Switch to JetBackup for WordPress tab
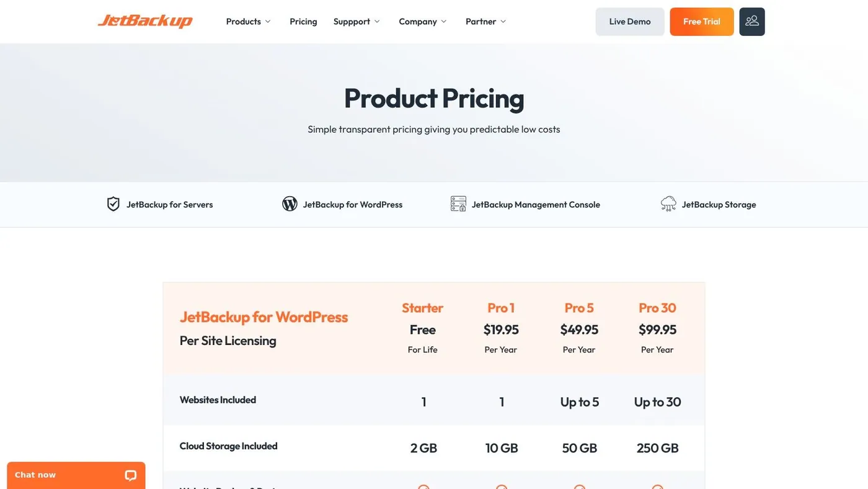The height and width of the screenshot is (489, 868). (x=342, y=204)
